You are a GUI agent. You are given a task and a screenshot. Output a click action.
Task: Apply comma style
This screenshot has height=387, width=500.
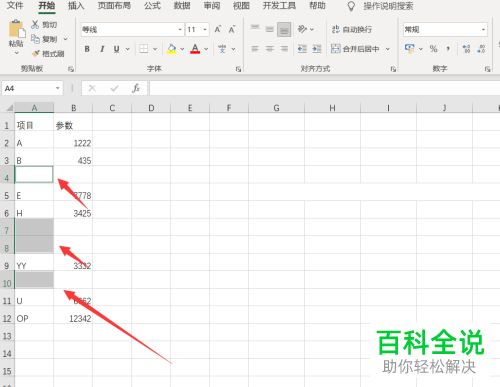click(x=448, y=49)
